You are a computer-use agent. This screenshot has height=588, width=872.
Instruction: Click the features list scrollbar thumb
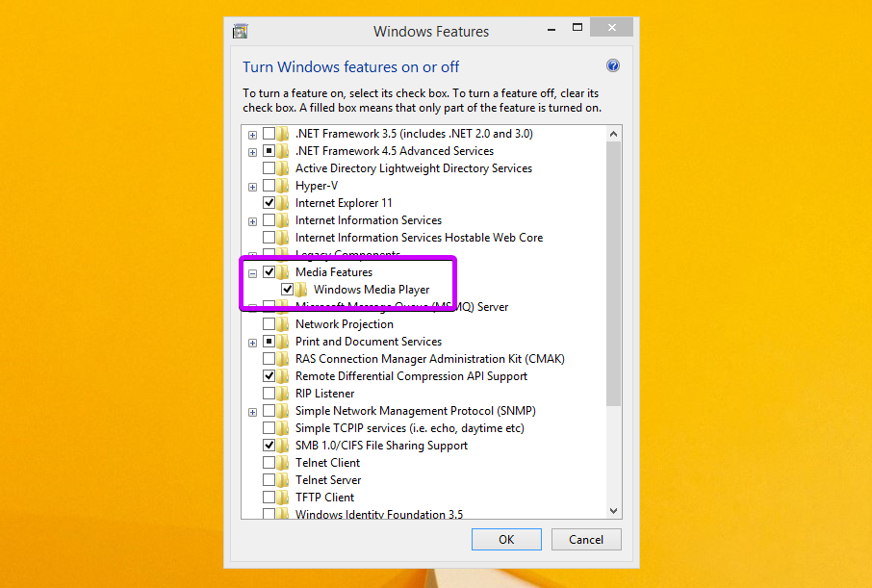click(x=613, y=273)
